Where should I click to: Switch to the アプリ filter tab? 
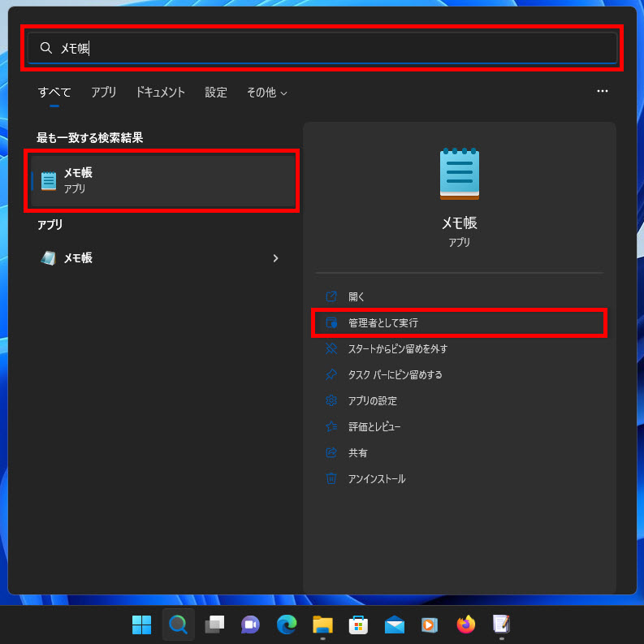coord(103,93)
